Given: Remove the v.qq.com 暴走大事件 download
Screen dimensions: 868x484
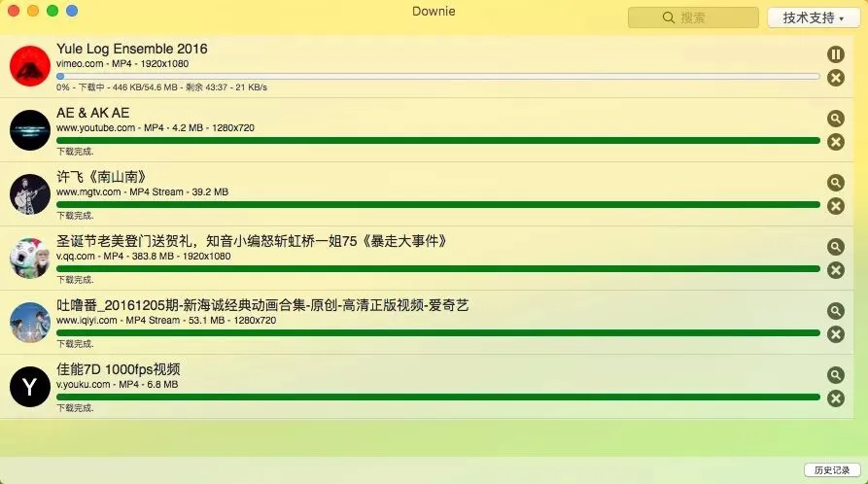Looking at the screenshot, I should pos(835,271).
